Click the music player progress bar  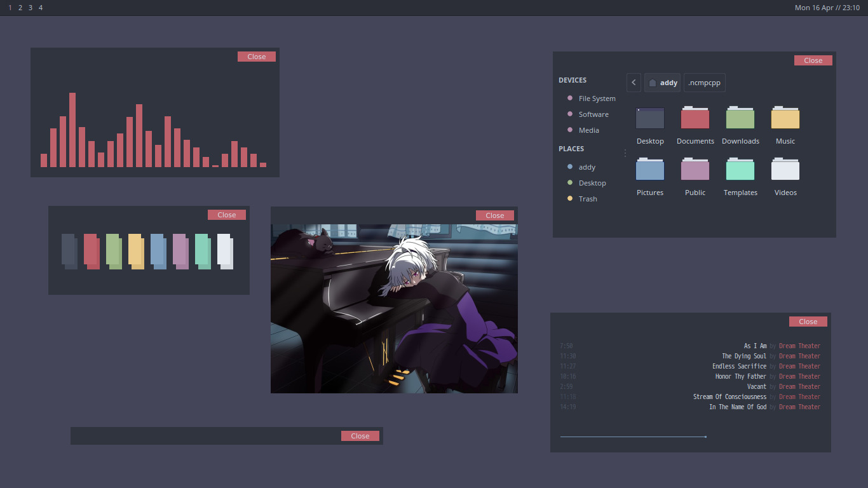click(x=634, y=437)
